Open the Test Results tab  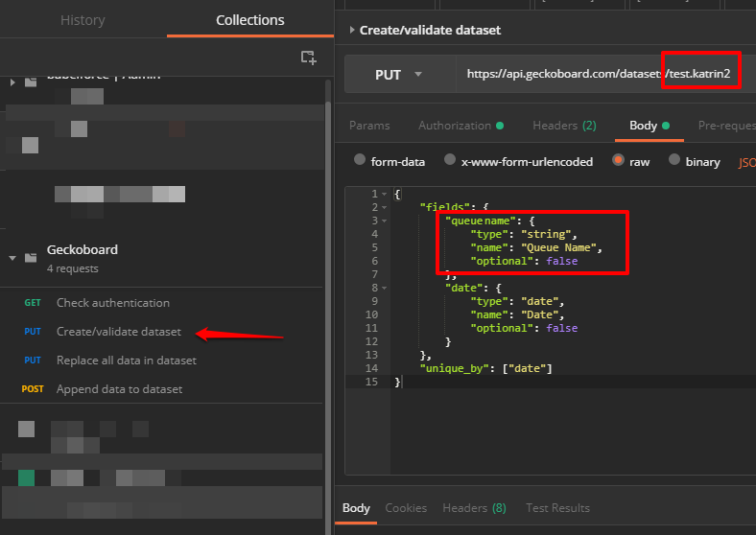(x=557, y=508)
